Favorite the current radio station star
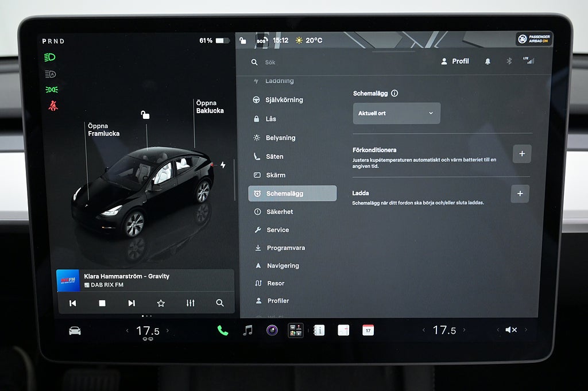588x391 pixels. click(x=161, y=303)
